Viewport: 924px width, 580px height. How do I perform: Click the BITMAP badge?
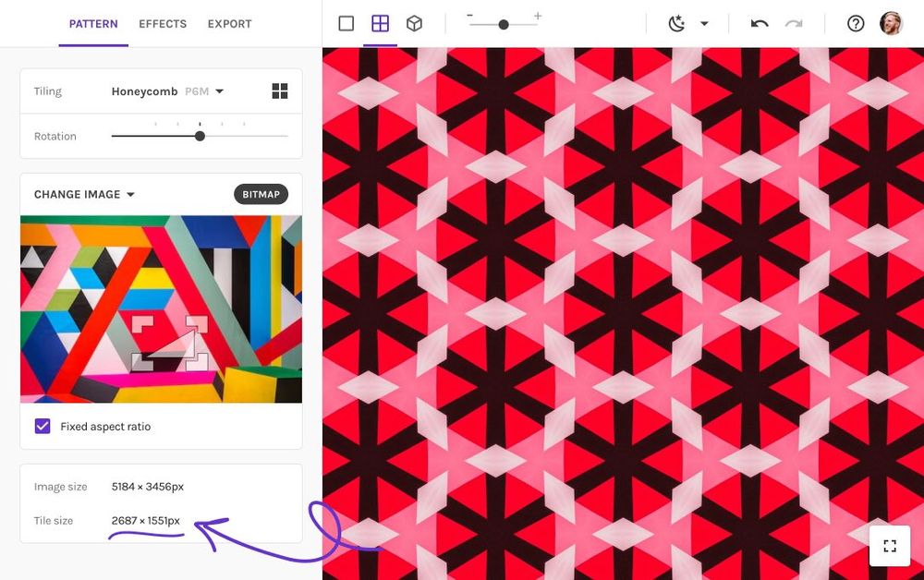pos(260,194)
